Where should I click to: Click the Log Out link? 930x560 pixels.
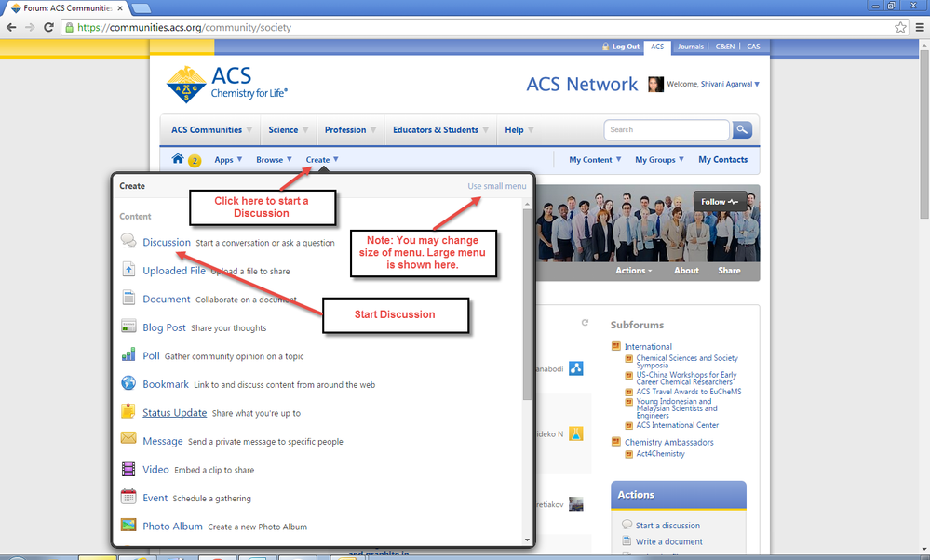(625, 47)
